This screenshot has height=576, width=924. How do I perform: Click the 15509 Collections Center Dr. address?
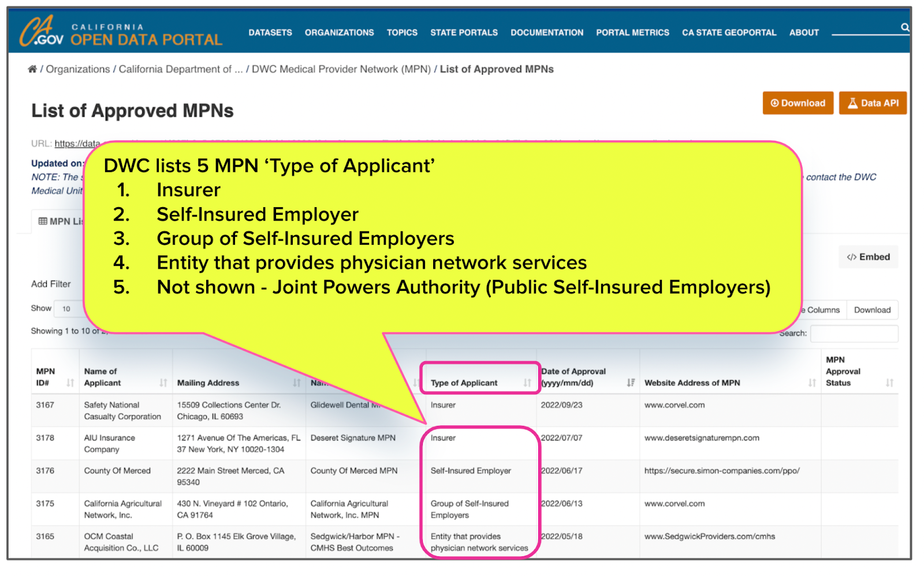pyautogui.click(x=229, y=411)
